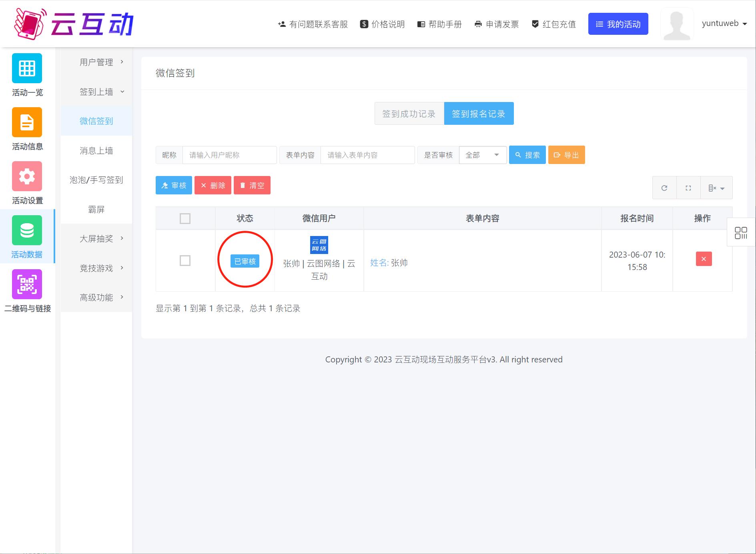
Task: Expand the 大屏抽奖 submenu
Action: [x=96, y=239]
